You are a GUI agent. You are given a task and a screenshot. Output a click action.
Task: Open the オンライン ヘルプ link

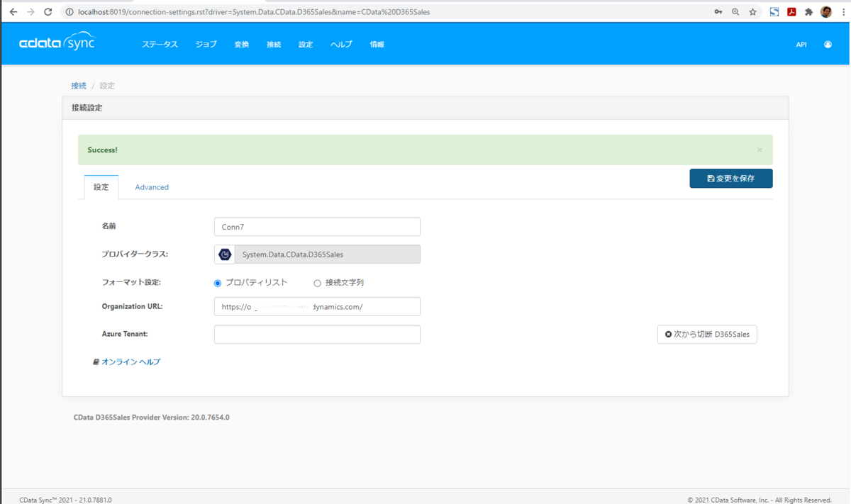coord(127,362)
